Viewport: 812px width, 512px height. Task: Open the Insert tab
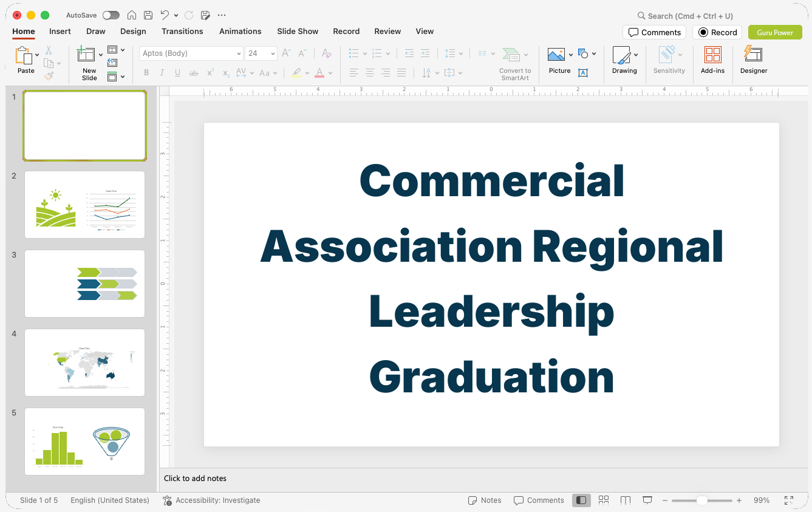pyautogui.click(x=60, y=32)
